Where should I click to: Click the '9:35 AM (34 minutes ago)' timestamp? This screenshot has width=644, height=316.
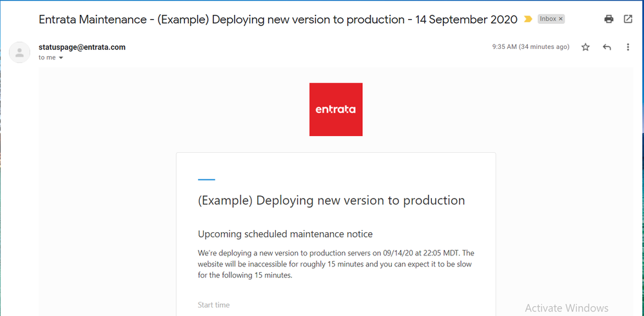pyautogui.click(x=531, y=47)
